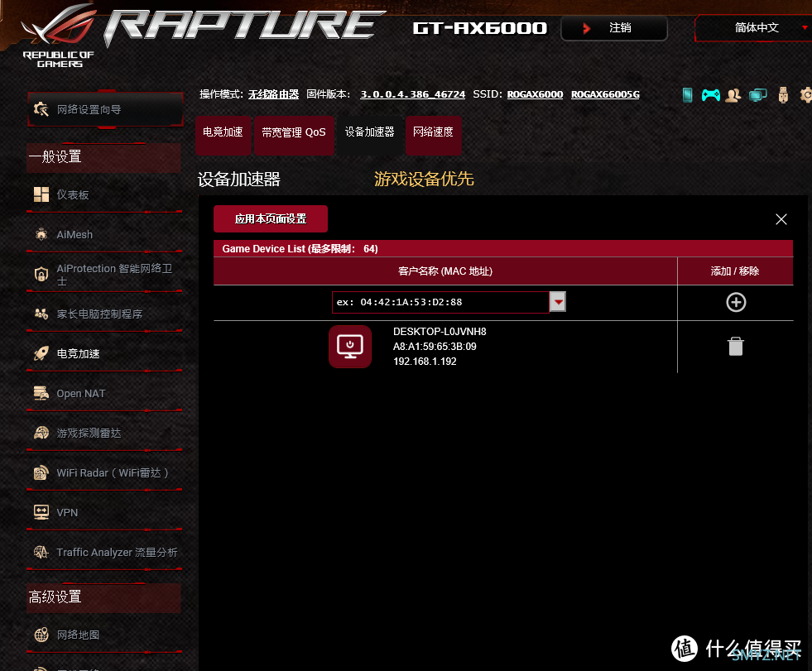The image size is (812, 671).
Task: Click the 注销 logout button
Action: tap(614, 28)
